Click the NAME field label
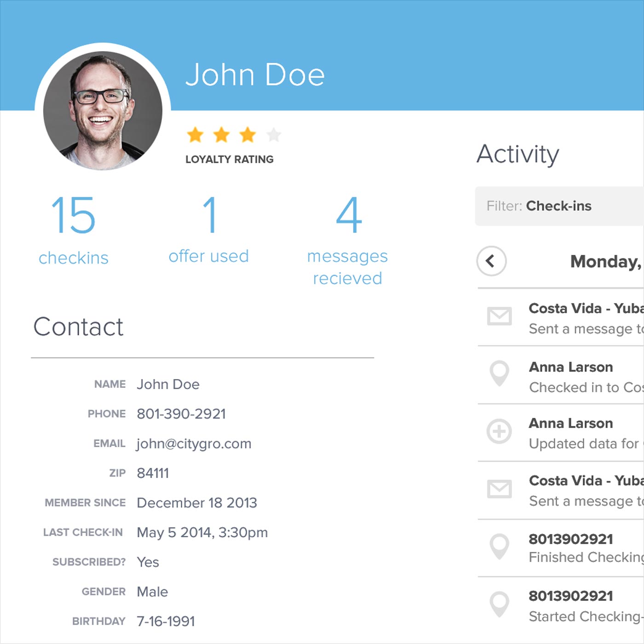644x644 pixels. (x=110, y=384)
